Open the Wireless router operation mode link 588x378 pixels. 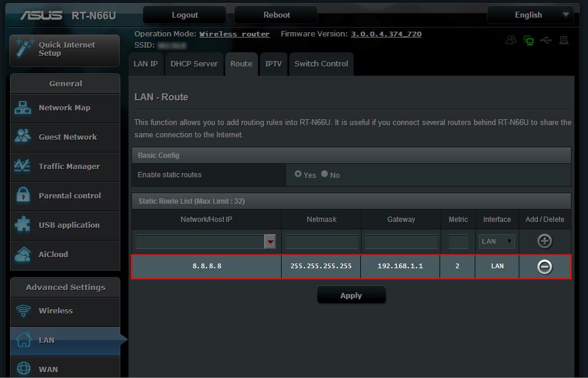pyautogui.click(x=234, y=34)
